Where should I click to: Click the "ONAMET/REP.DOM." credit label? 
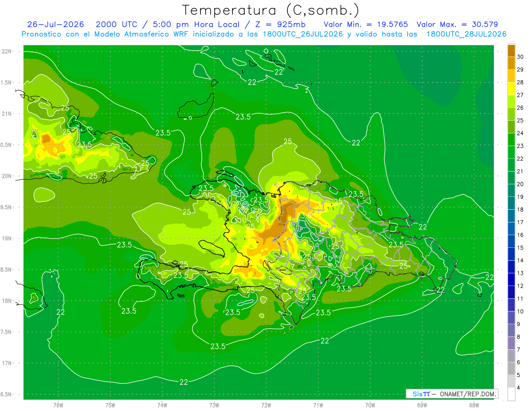468,394
